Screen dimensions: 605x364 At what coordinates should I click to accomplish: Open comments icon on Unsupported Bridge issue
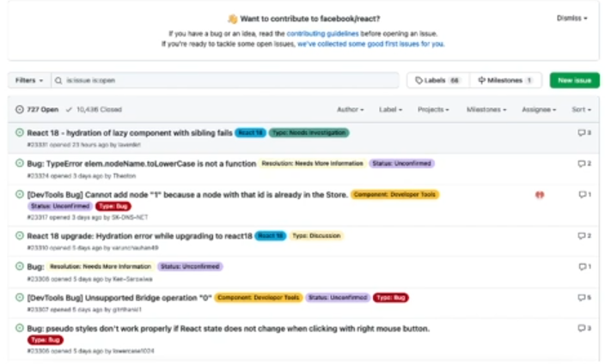point(584,297)
